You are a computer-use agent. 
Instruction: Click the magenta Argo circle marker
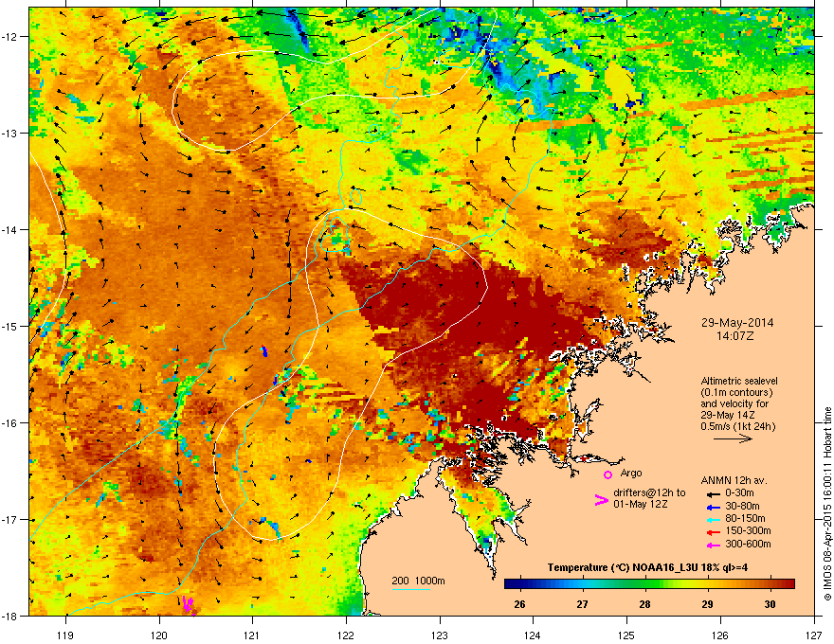(607, 474)
